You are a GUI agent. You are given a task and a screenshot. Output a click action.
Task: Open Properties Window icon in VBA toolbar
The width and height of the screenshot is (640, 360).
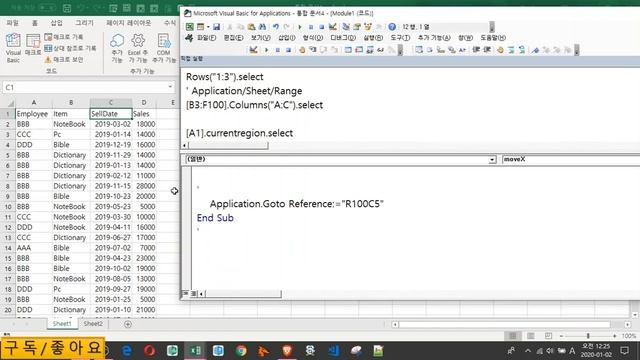[357, 27]
